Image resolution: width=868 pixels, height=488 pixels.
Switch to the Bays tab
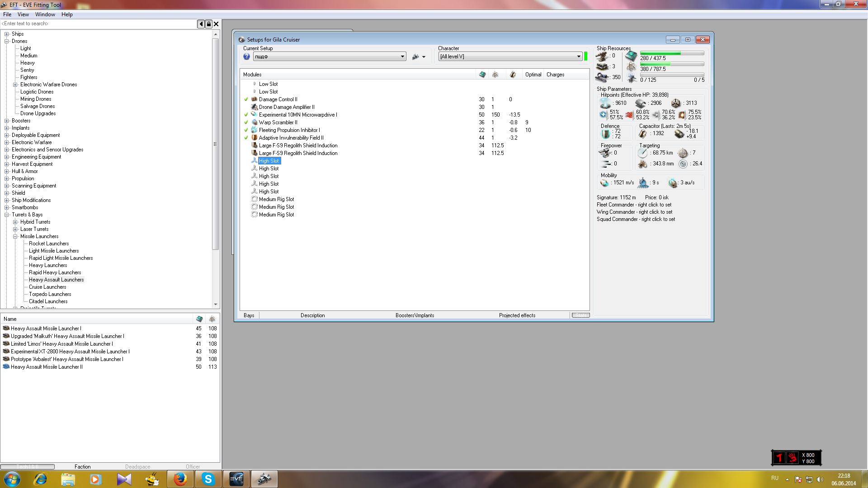point(249,315)
